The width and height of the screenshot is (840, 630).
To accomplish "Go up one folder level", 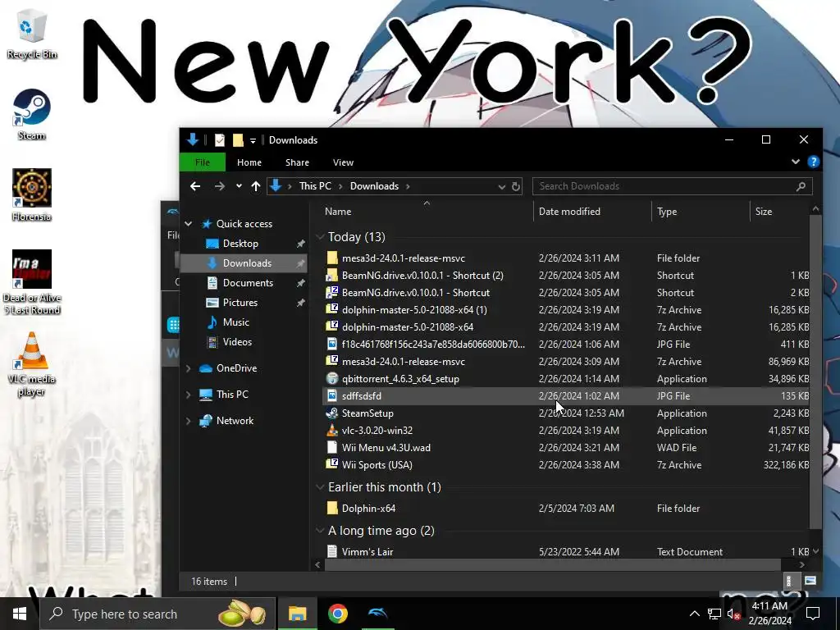I will pyautogui.click(x=256, y=186).
